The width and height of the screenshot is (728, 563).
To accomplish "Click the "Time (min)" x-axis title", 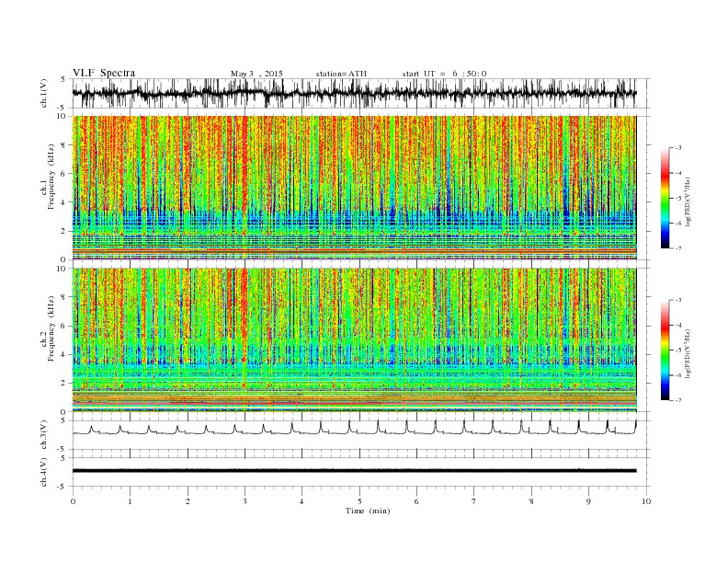I will click(x=368, y=511).
